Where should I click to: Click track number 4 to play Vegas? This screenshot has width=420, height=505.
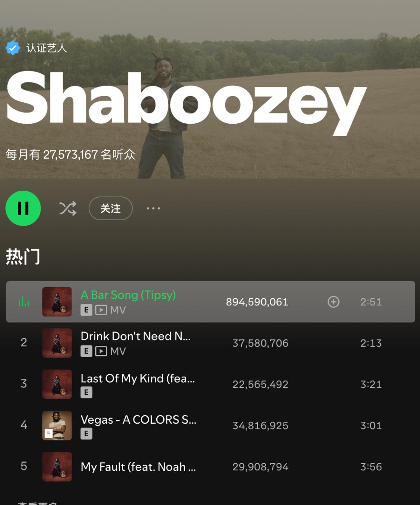24,425
